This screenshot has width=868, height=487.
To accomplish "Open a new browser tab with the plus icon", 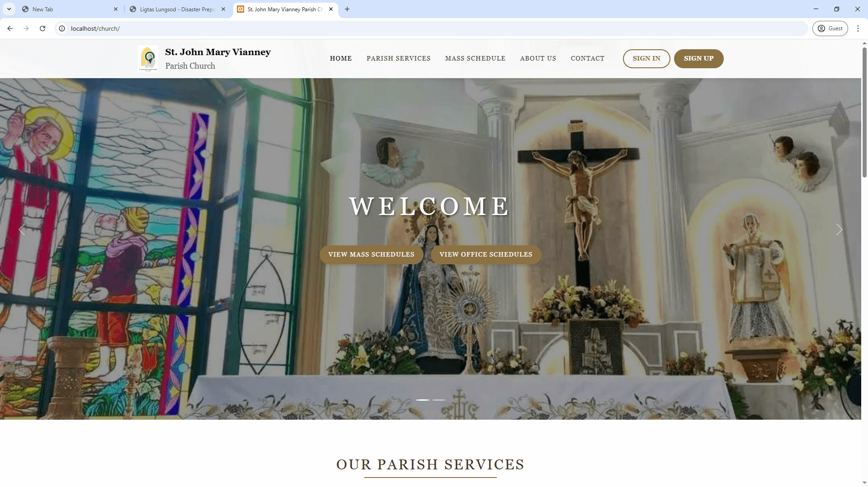I will pyautogui.click(x=347, y=9).
